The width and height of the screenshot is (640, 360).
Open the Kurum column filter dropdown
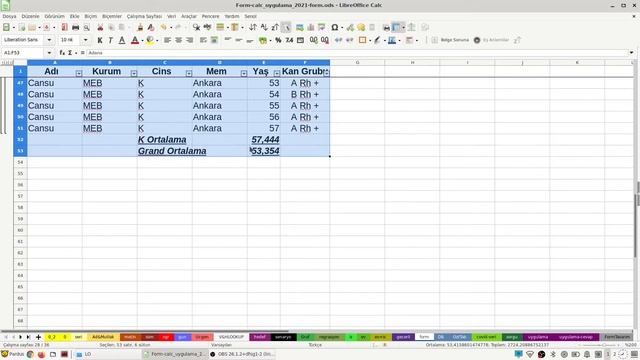pos(134,73)
